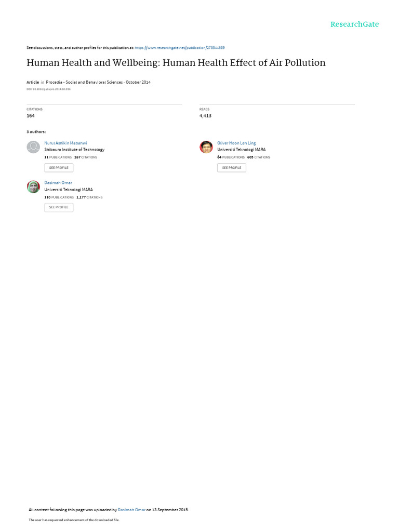
Task: Open the researchgate.net publication URL link
Action: (180, 48)
